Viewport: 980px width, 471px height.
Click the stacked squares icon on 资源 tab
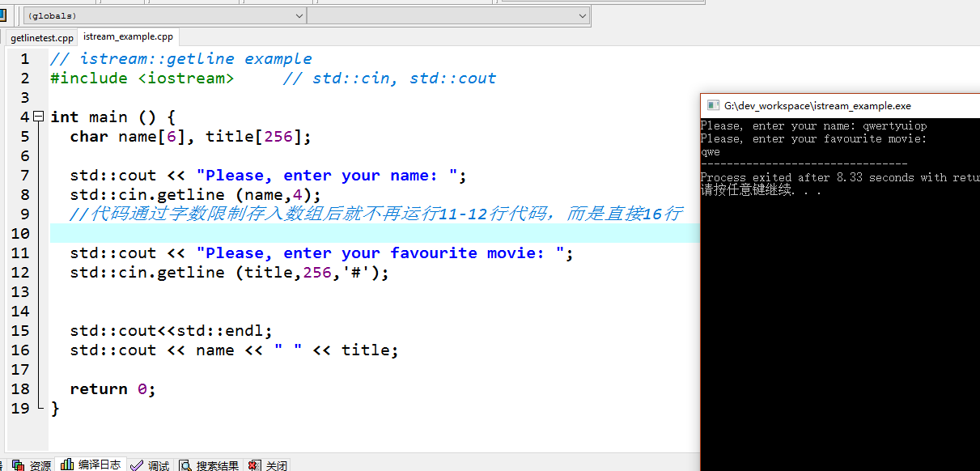19,465
